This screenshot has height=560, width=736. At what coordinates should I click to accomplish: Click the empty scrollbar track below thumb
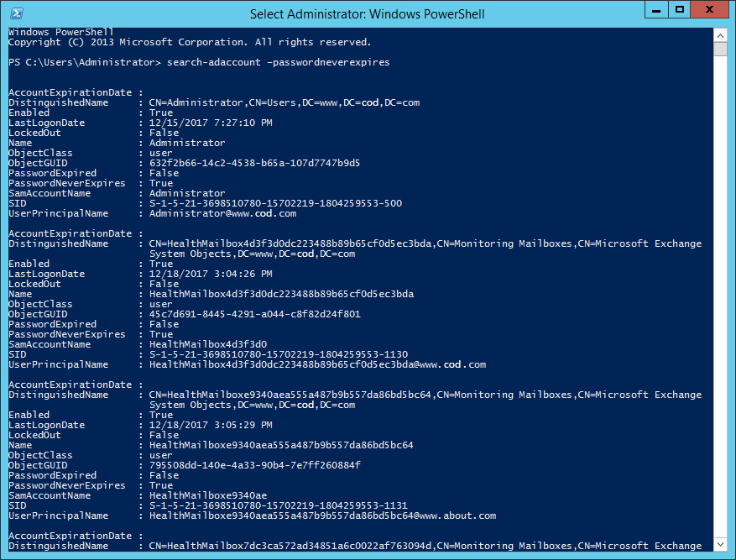(x=720, y=296)
